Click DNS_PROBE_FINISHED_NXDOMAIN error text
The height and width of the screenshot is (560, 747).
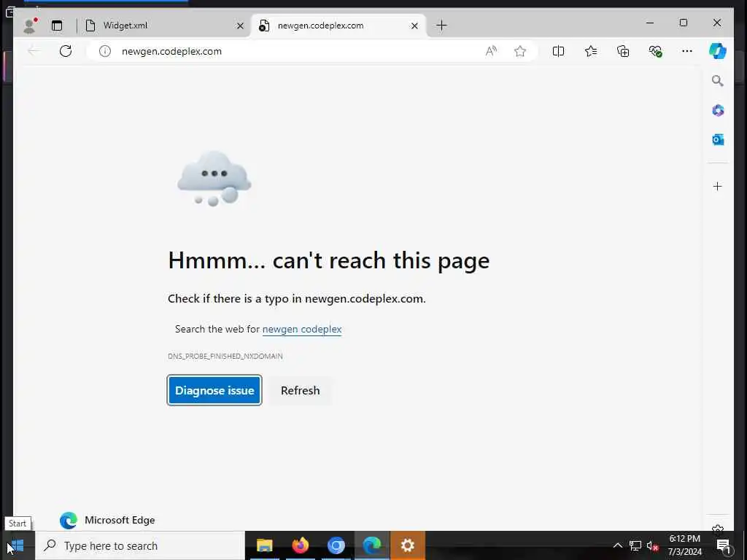point(225,356)
